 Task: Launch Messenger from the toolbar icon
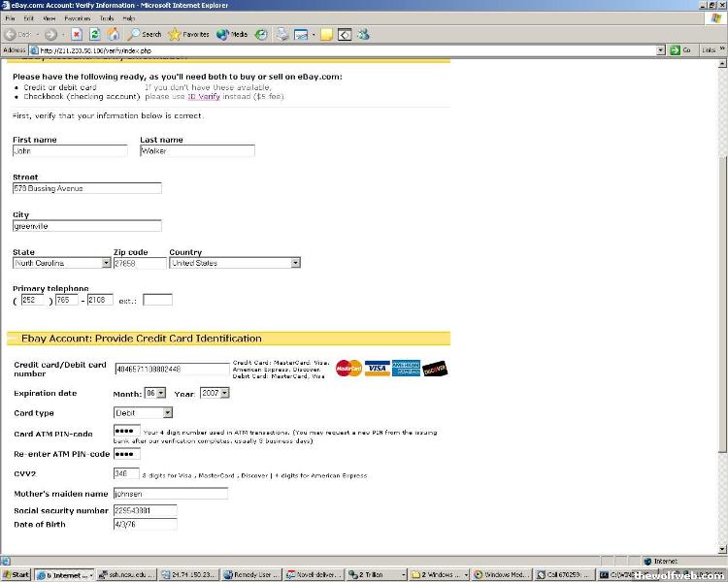(364, 34)
